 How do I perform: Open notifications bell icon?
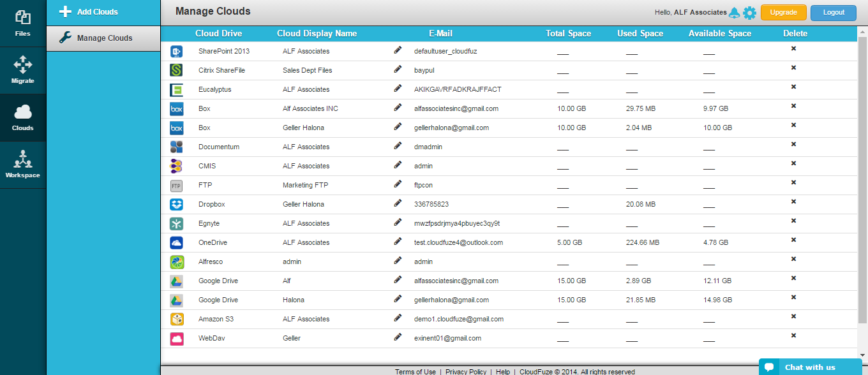734,12
